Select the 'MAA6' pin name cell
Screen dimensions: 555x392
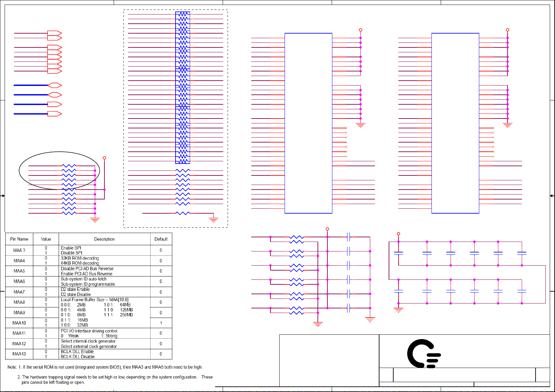[x=19, y=282]
